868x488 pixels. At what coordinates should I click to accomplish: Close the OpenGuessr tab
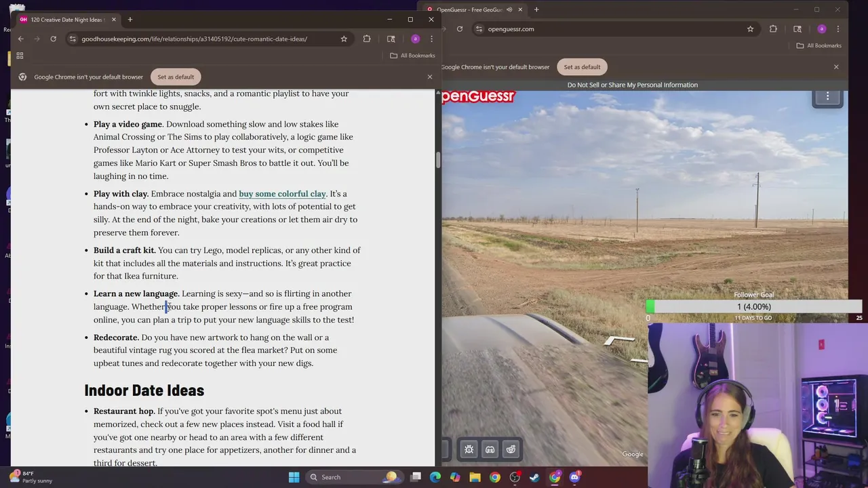pyautogui.click(x=520, y=9)
